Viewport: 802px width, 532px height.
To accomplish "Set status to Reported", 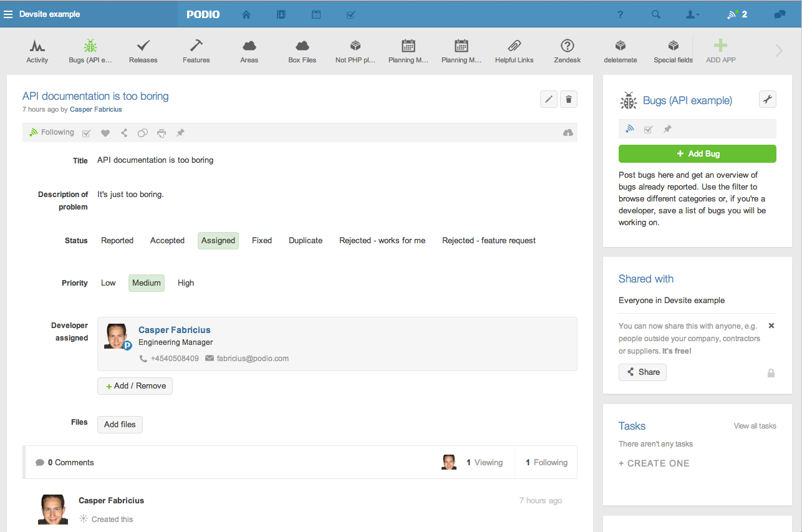I will pyautogui.click(x=117, y=241).
